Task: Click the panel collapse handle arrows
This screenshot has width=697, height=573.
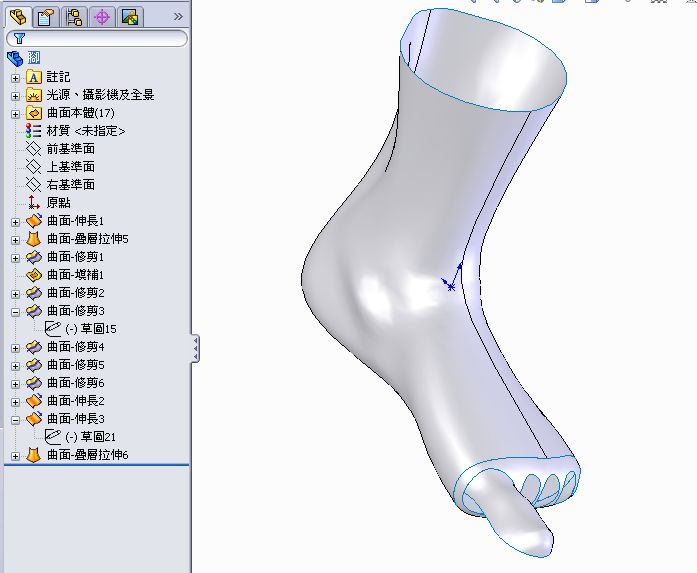Action: (x=196, y=348)
